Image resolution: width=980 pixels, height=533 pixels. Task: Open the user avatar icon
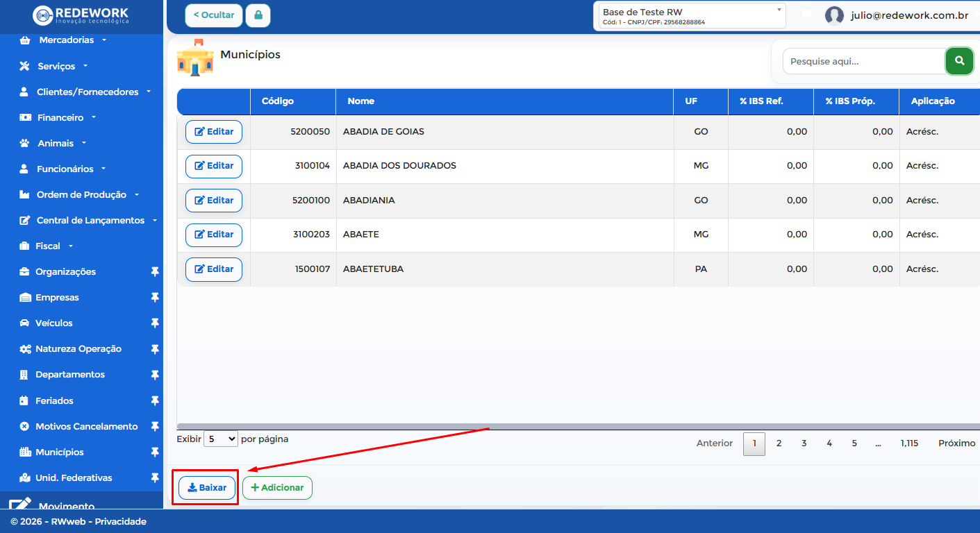(834, 15)
